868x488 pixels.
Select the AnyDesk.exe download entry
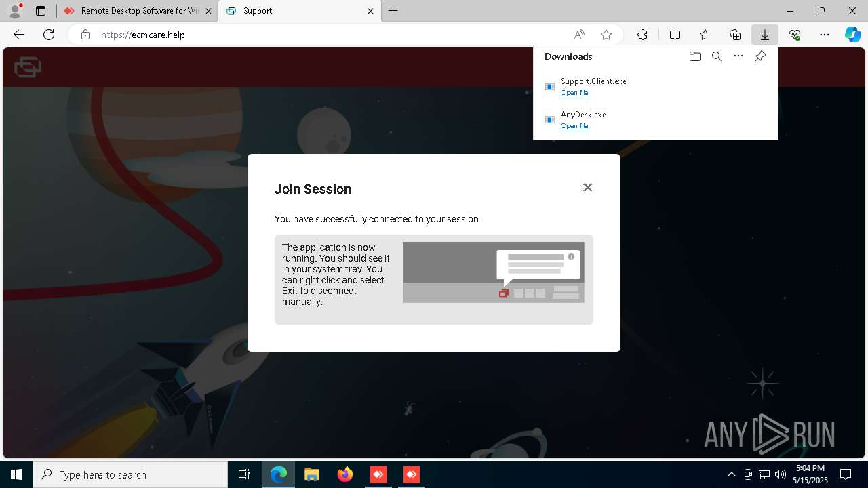click(x=655, y=120)
